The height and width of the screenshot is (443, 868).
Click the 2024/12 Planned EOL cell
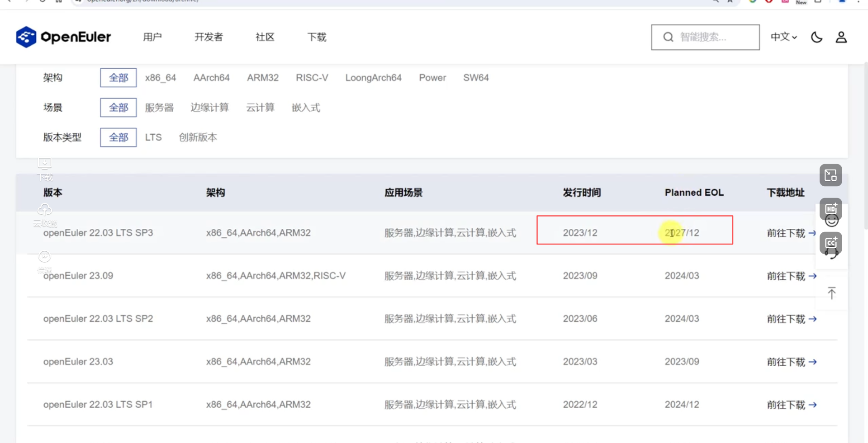pyautogui.click(x=682, y=405)
